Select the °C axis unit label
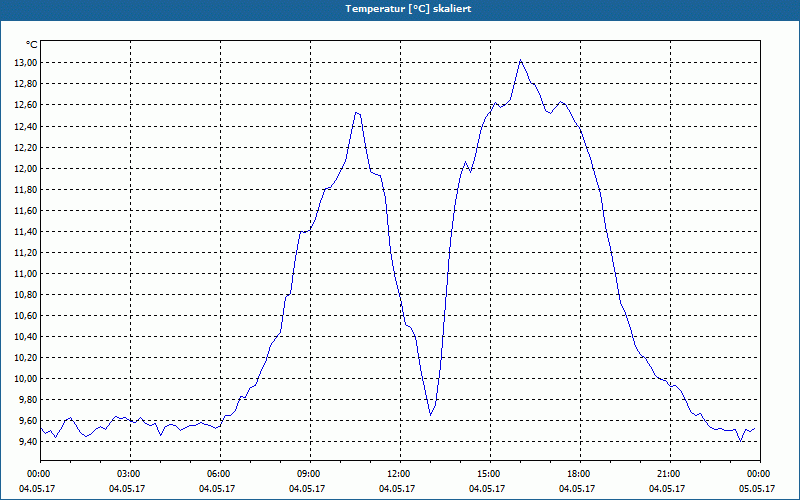Image resolution: width=800 pixels, height=500 pixels. click(x=32, y=45)
